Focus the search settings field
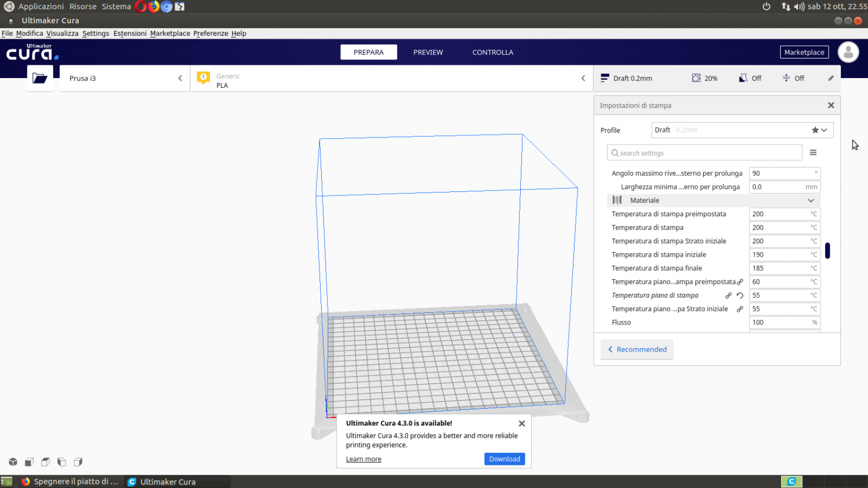Screen dimensions: 868x488 point(705,153)
